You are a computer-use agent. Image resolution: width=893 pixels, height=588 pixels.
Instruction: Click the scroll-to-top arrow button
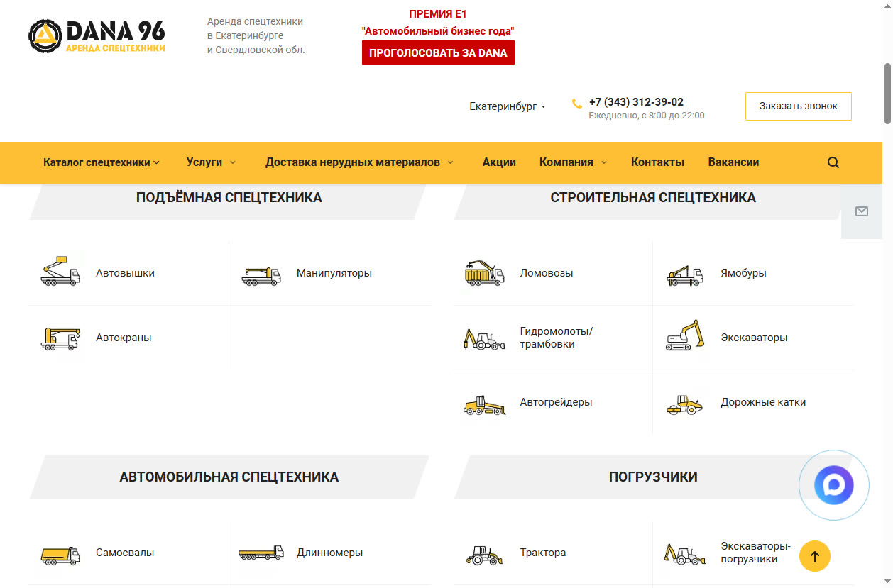tap(815, 556)
